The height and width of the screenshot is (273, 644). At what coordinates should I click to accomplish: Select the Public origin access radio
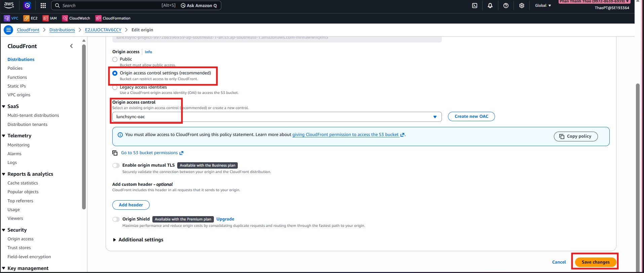pyautogui.click(x=115, y=59)
